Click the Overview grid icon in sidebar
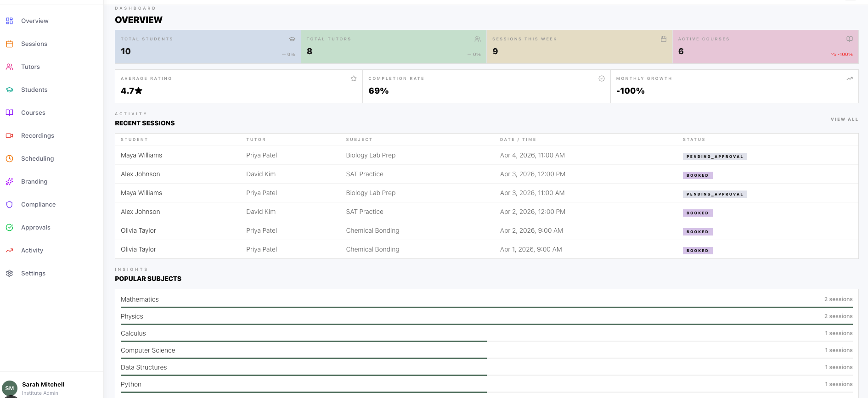 [9, 21]
